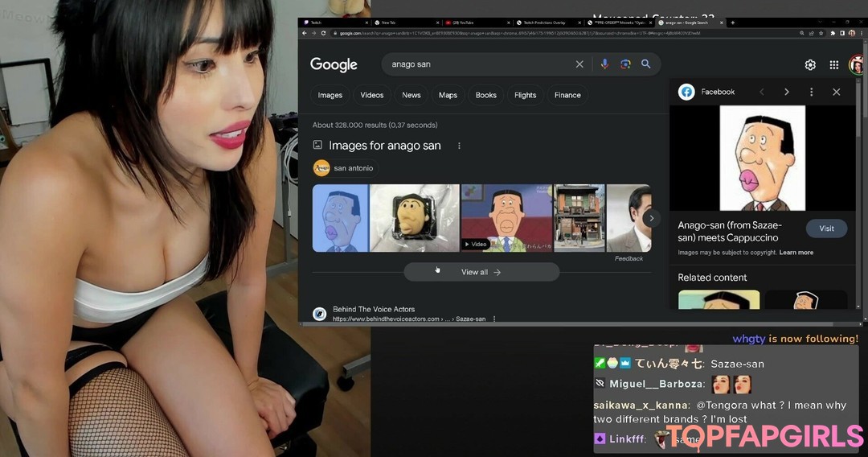
Task: Open Google Lens image search
Action: 625,64
